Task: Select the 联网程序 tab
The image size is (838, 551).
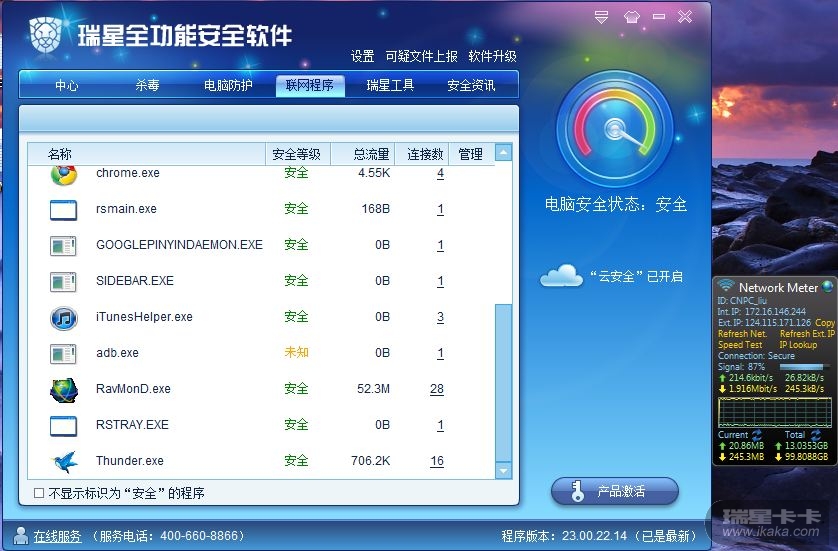Action: pos(310,85)
